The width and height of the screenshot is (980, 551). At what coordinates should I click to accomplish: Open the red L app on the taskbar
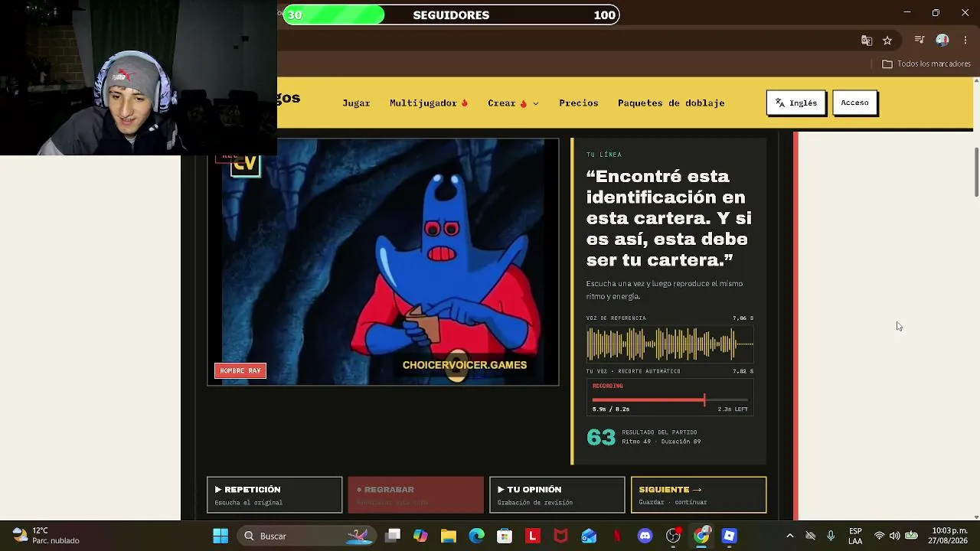pyautogui.click(x=533, y=536)
